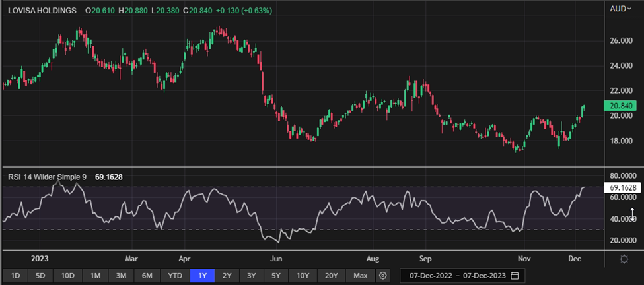Viewport: 644px width, 285px height.
Task: Open the calendar date picker icon
Action: click(x=515, y=276)
